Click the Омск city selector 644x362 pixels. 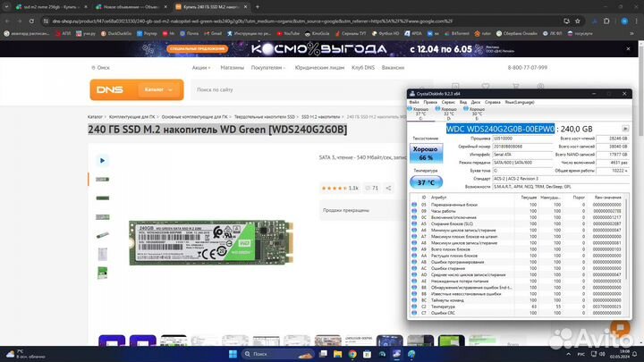(x=100, y=68)
